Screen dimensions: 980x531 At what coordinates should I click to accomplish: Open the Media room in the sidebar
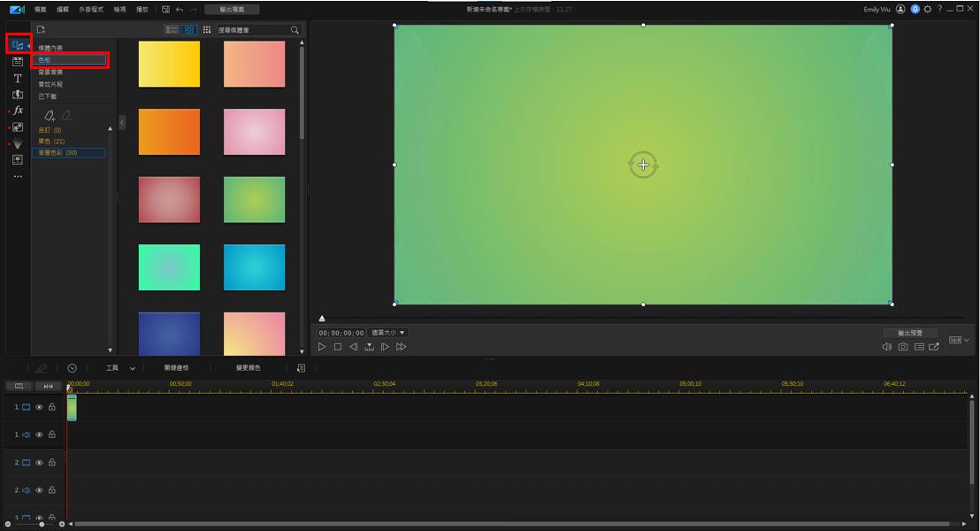pyautogui.click(x=18, y=45)
